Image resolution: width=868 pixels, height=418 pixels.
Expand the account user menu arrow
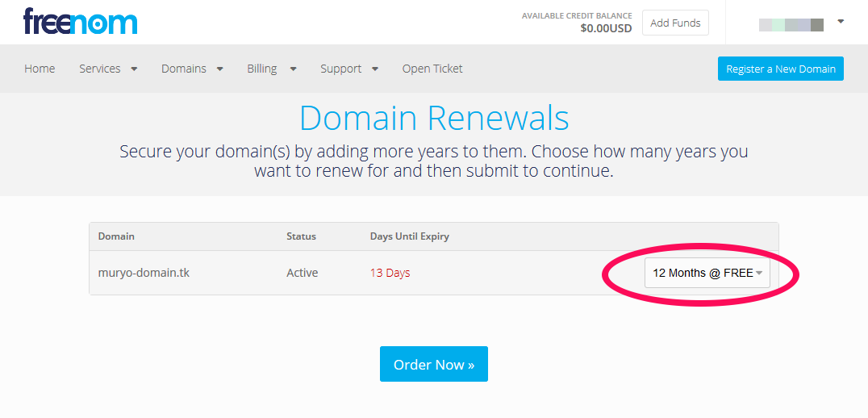(x=841, y=22)
